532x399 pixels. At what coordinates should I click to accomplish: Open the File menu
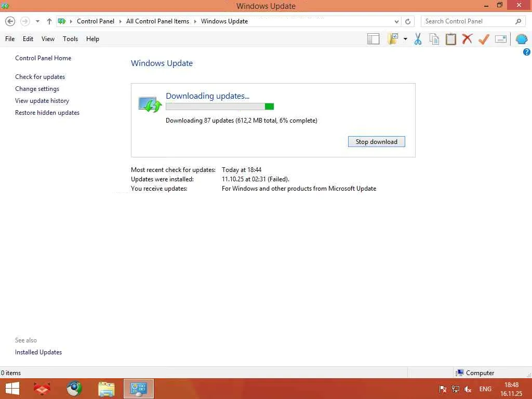click(10, 38)
